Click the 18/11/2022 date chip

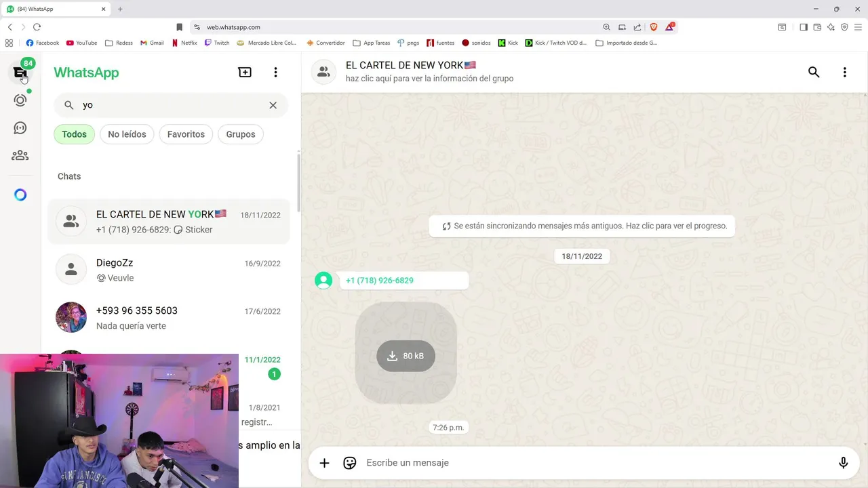point(582,256)
